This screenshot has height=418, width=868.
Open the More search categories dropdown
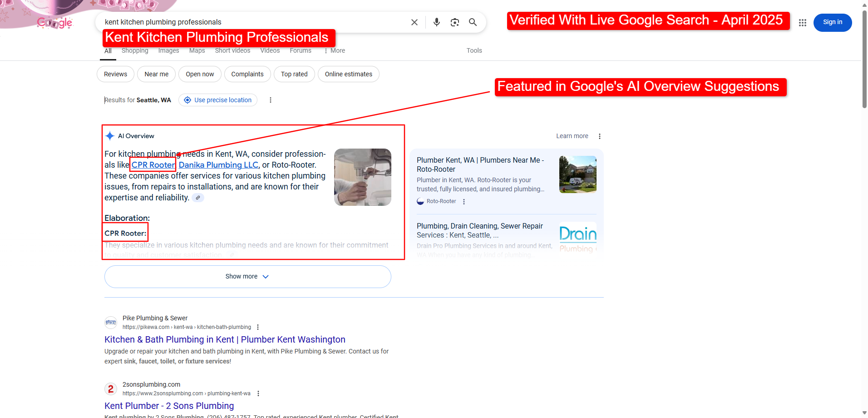pos(334,50)
